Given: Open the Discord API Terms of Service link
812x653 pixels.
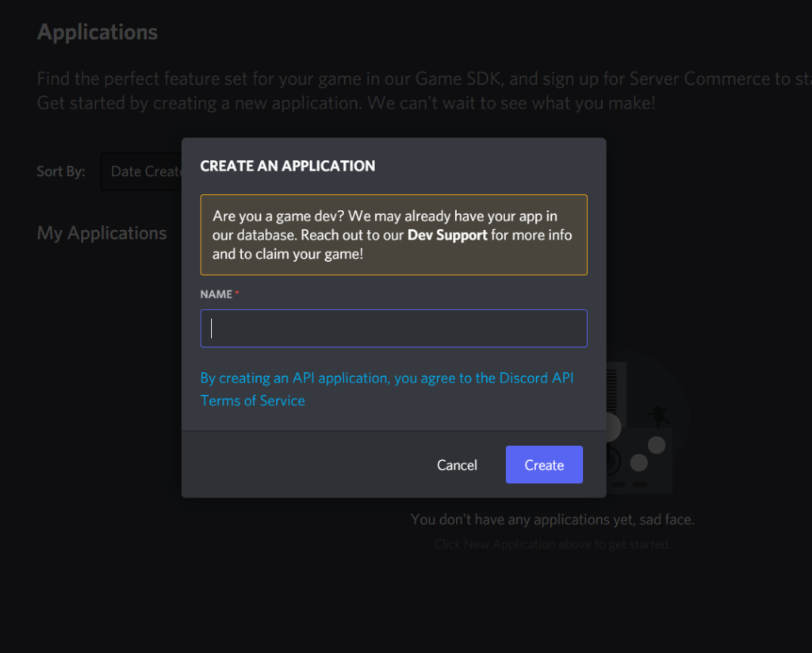Looking at the screenshot, I should (x=387, y=390).
